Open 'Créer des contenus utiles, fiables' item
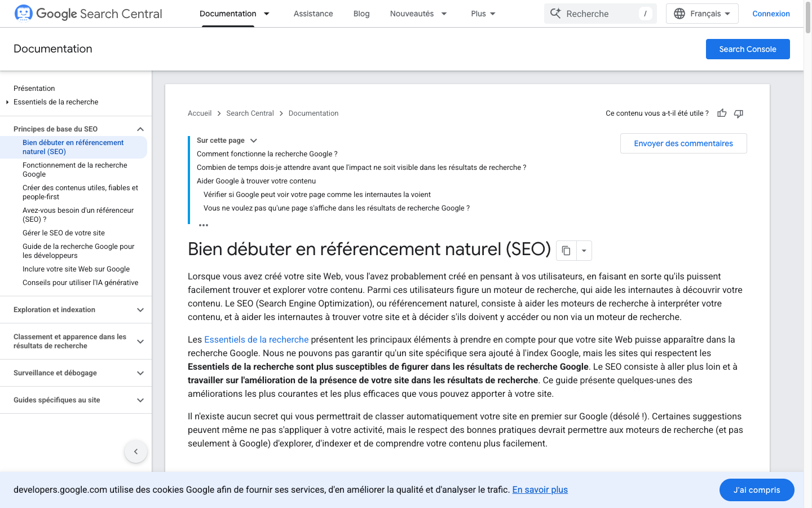812x508 pixels. (x=80, y=192)
